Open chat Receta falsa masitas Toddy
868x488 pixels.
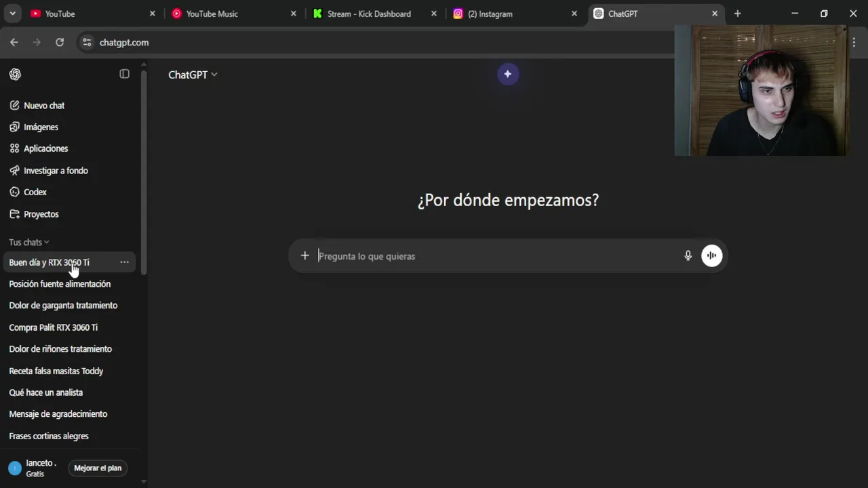click(68, 371)
